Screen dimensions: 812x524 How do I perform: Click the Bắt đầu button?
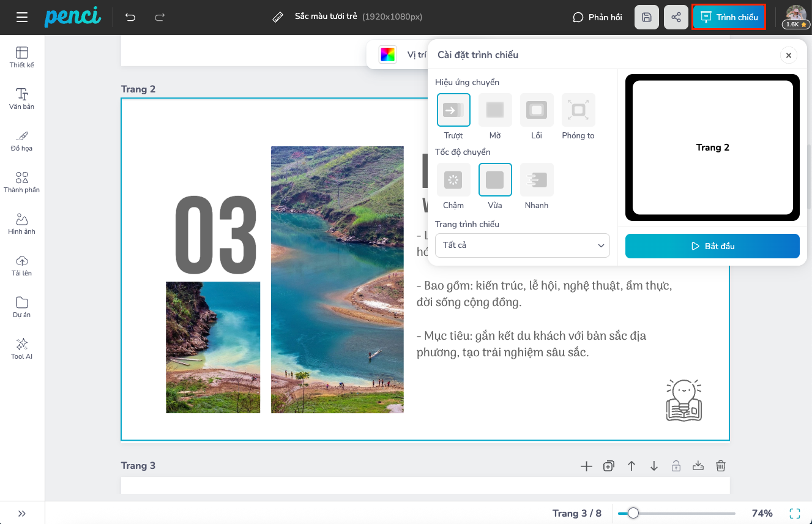coord(712,246)
